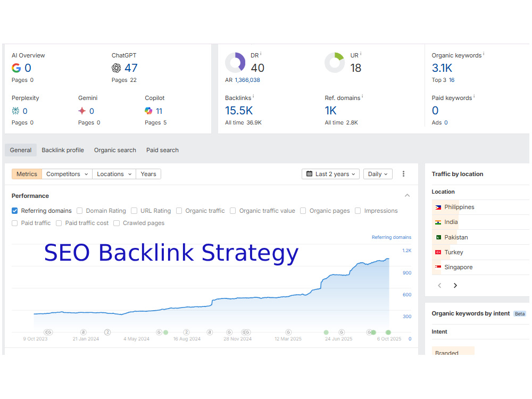
Task: Check the Crawled pages checkbox
Action: [117, 223]
